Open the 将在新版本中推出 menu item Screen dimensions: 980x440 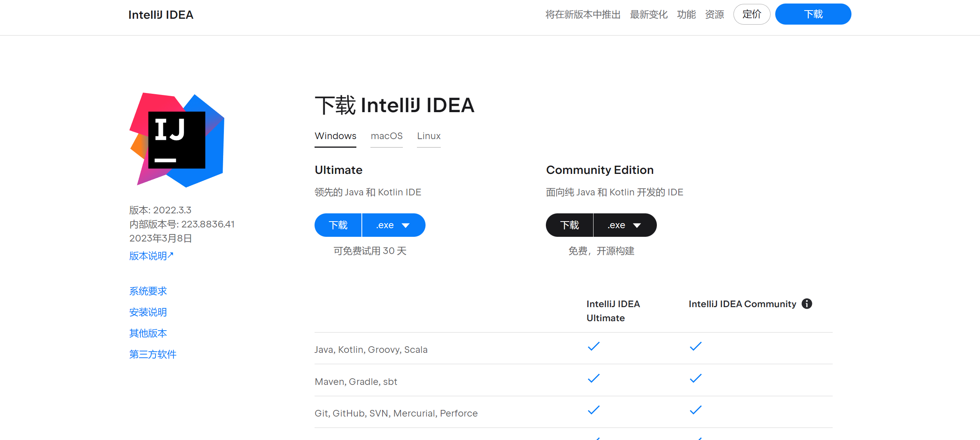(583, 14)
